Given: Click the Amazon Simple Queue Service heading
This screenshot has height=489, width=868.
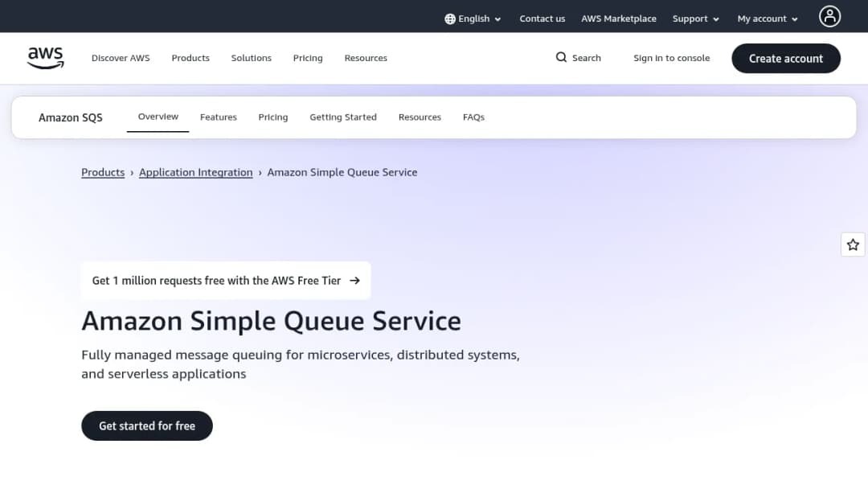Looking at the screenshot, I should point(272,321).
